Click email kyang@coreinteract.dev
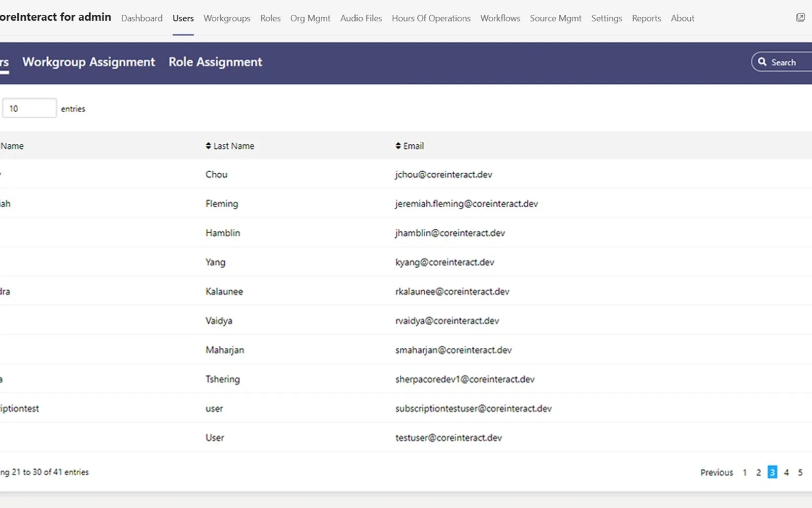812x508 pixels. pos(445,262)
